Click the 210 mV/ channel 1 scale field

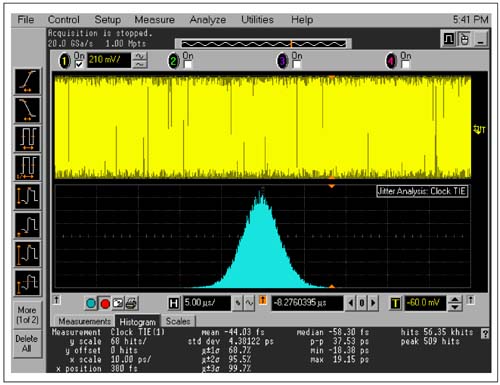[109, 60]
